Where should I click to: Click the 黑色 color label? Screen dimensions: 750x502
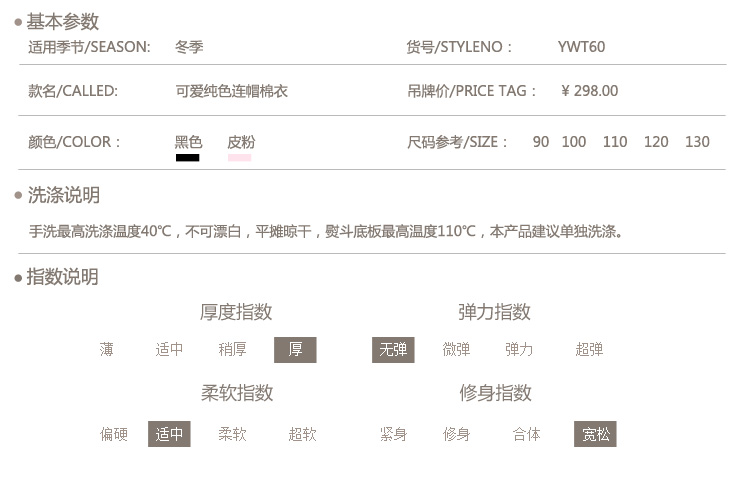pyautogui.click(x=188, y=142)
